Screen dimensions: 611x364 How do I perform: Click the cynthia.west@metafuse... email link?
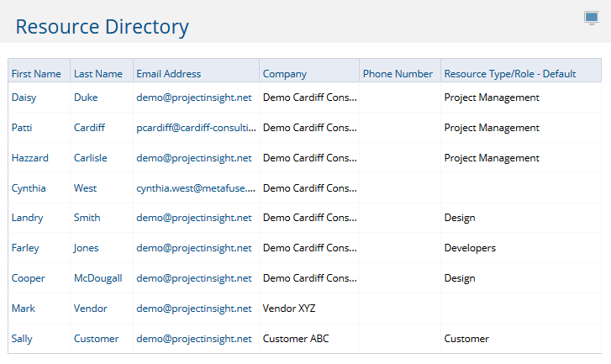pos(196,188)
